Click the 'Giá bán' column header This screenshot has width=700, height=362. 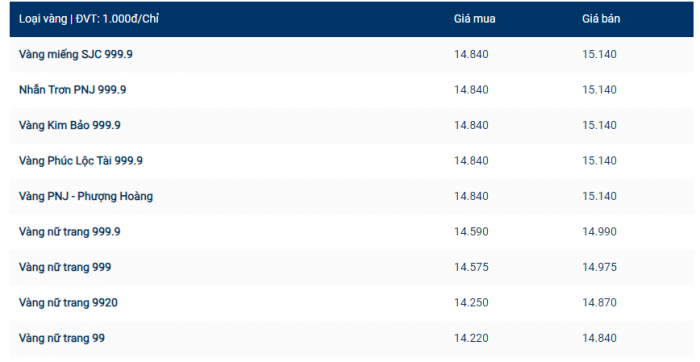pos(601,19)
